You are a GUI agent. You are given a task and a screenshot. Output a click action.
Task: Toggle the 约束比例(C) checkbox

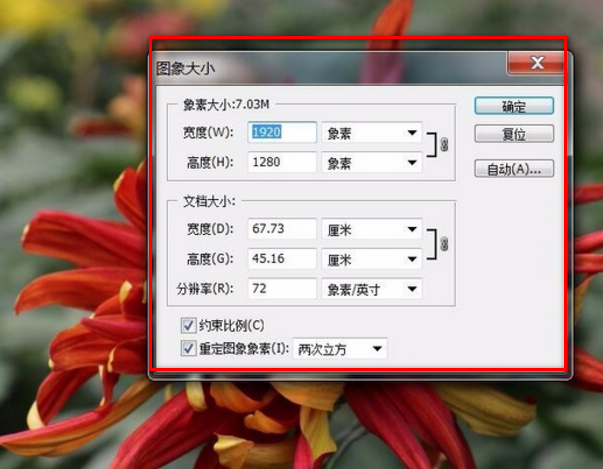click(188, 325)
